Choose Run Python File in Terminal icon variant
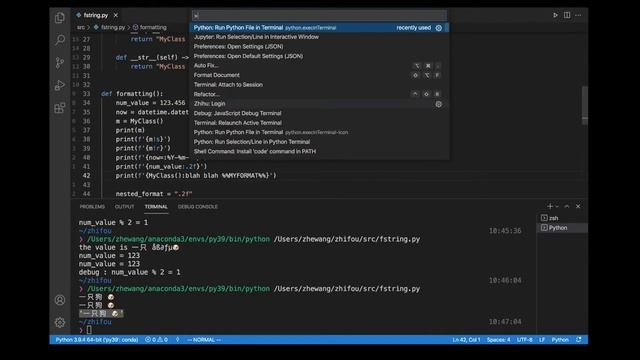Viewport: 640px width, 360px height. click(x=319, y=132)
